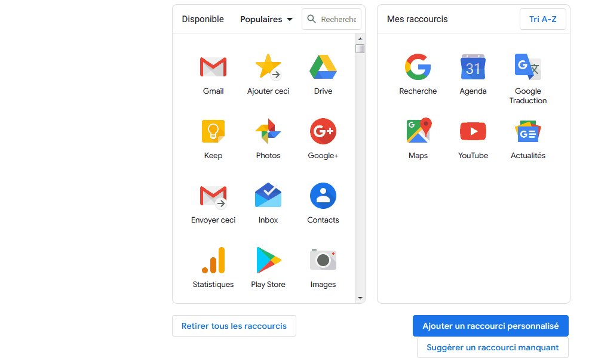Open the Inbox envelope icon

click(x=268, y=195)
